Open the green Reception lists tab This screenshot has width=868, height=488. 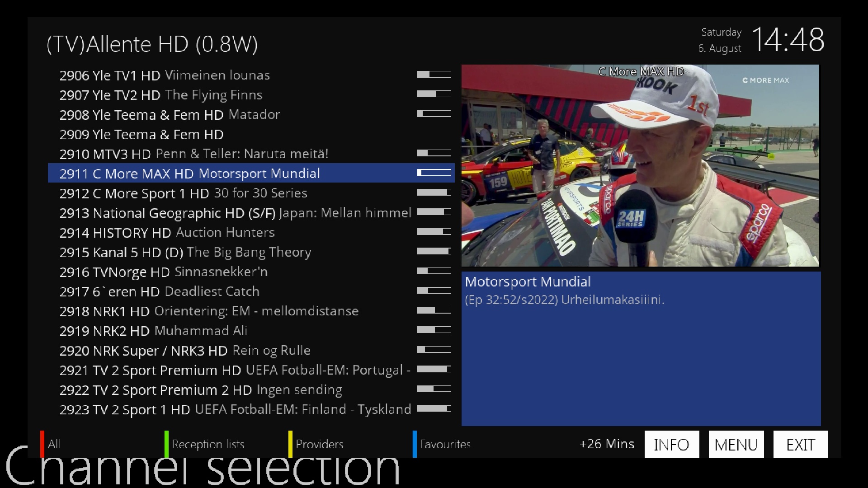coord(204,444)
